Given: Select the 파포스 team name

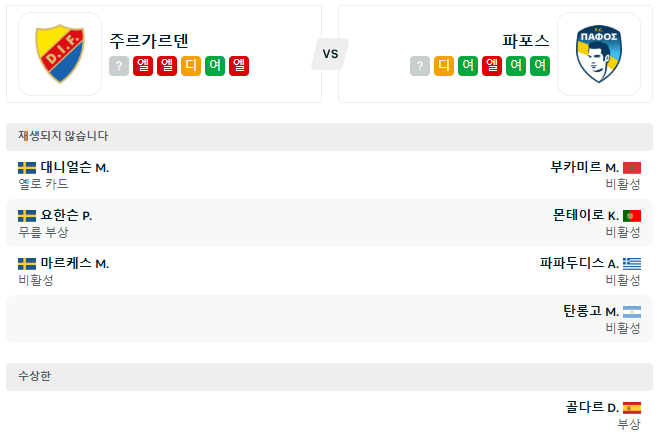Looking at the screenshot, I should [526, 41].
